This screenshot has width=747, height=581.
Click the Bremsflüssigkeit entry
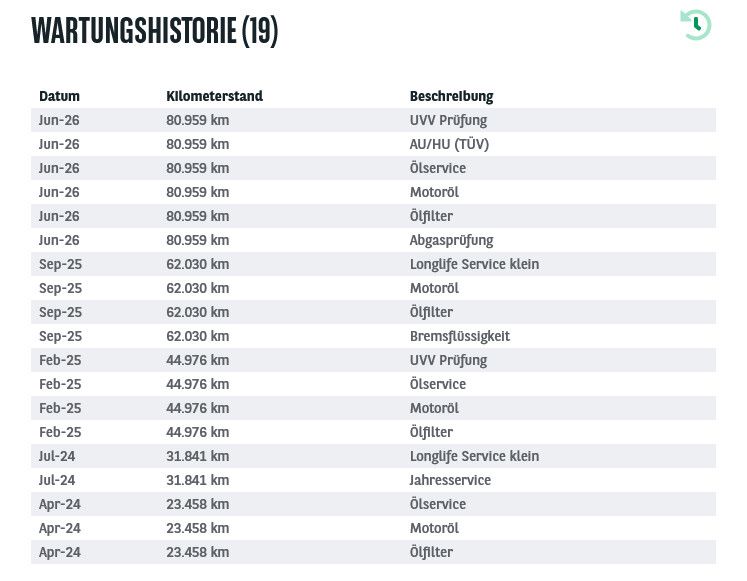coord(460,336)
